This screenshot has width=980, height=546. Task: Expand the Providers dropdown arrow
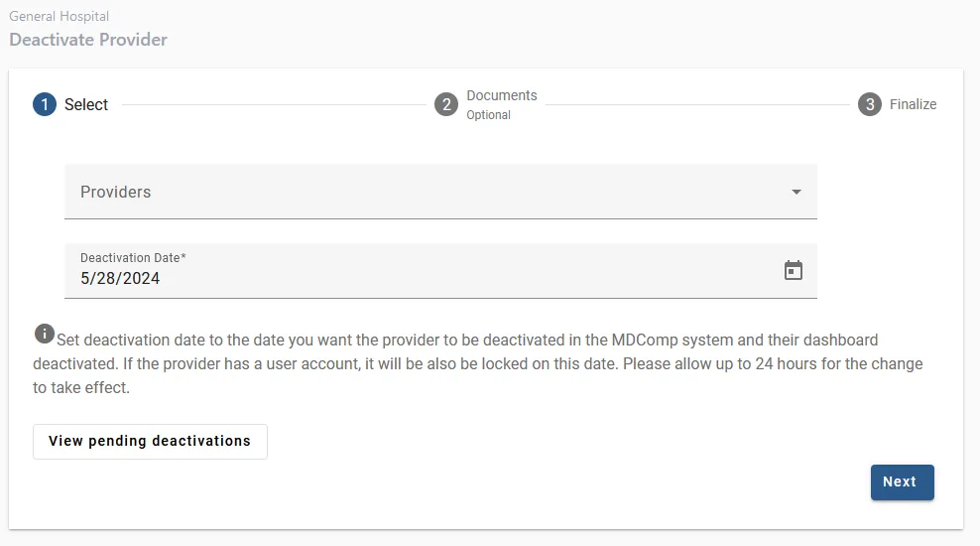(x=796, y=192)
